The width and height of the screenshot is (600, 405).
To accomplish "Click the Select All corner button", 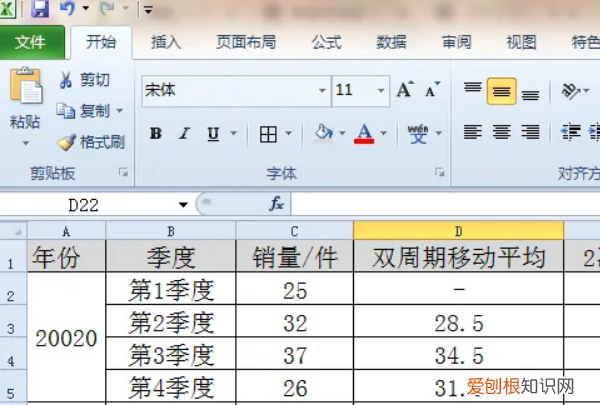I will [x=13, y=231].
